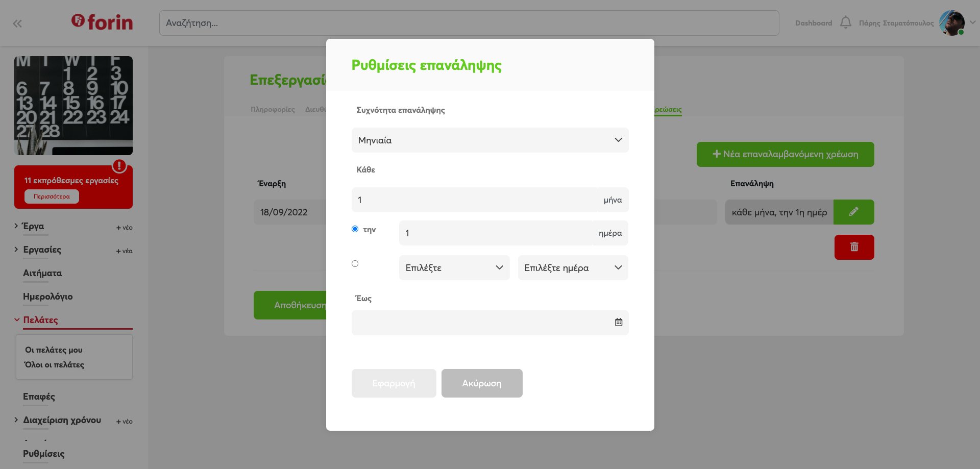The width and height of the screenshot is (980, 469).
Task: Collapse the sidebar with double-chevron icon
Action: click(x=17, y=23)
